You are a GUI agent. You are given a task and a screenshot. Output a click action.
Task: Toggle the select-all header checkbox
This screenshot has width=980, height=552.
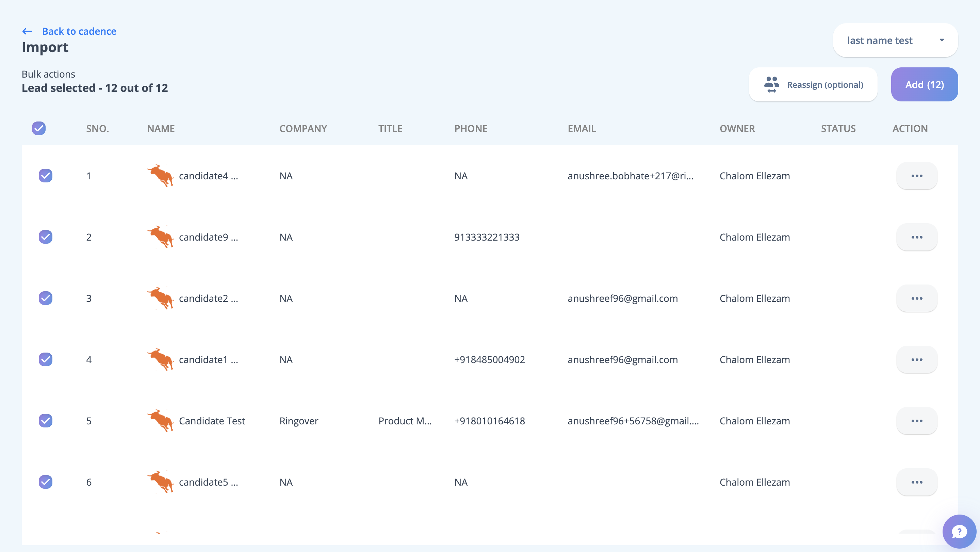[39, 128]
